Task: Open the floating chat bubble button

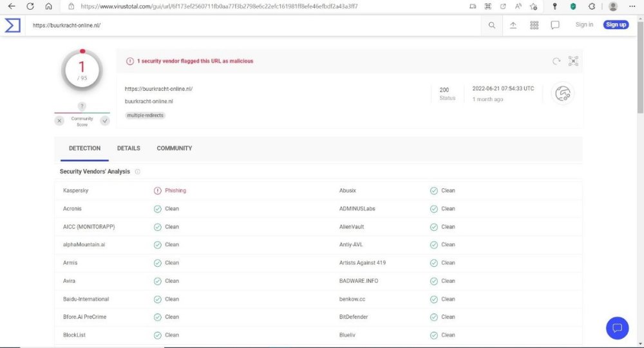Action: point(617,328)
